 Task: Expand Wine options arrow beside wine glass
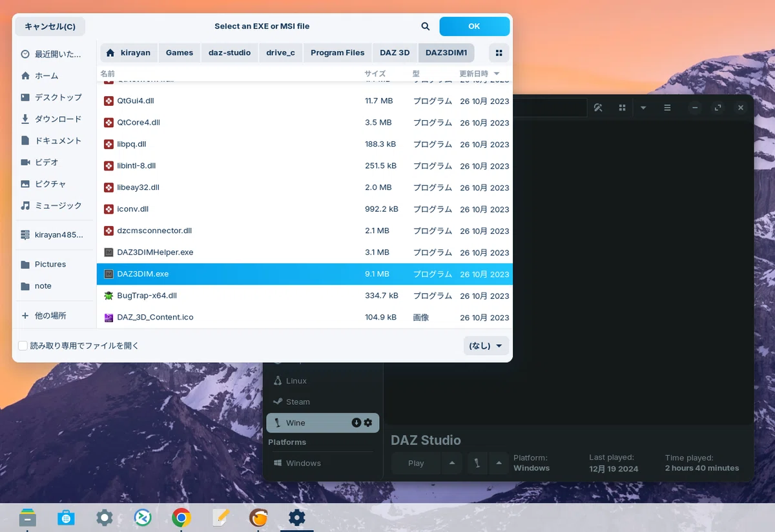point(498,463)
